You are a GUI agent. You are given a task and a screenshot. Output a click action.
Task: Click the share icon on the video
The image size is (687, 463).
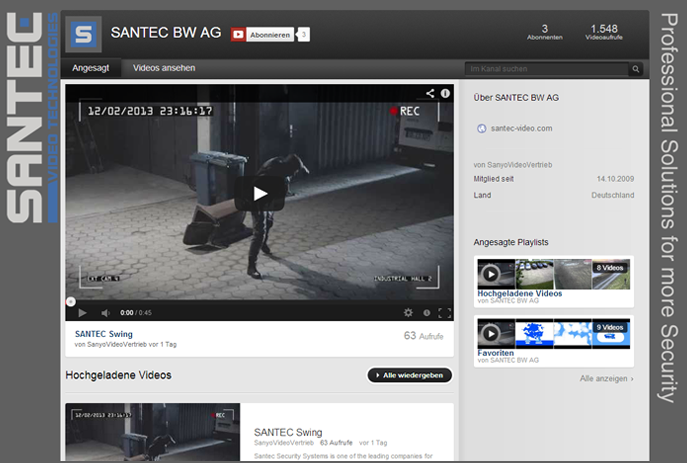[430, 93]
